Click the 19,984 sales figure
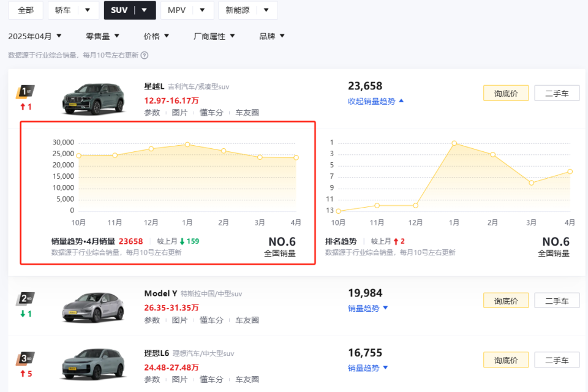Image resolution: width=588 pixels, height=392 pixels. (365, 293)
